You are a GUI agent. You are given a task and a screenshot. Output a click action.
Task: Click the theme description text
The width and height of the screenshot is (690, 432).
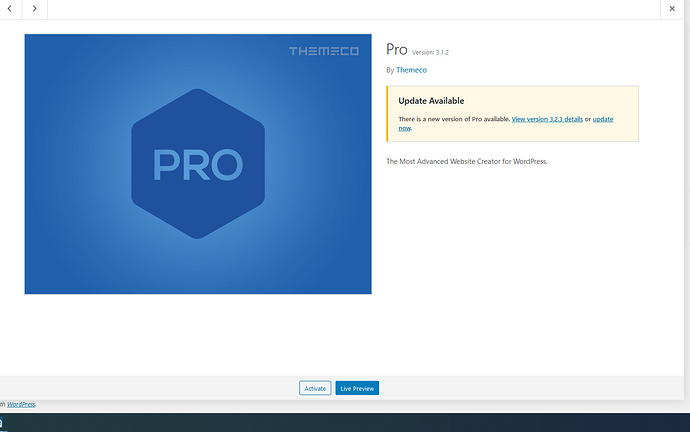pos(466,161)
